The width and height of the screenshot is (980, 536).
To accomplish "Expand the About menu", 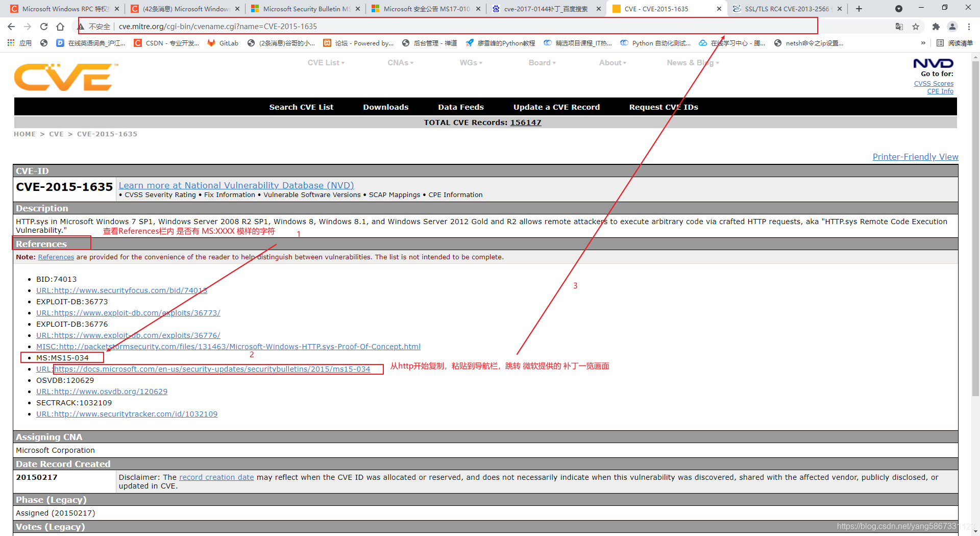I will tap(612, 63).
